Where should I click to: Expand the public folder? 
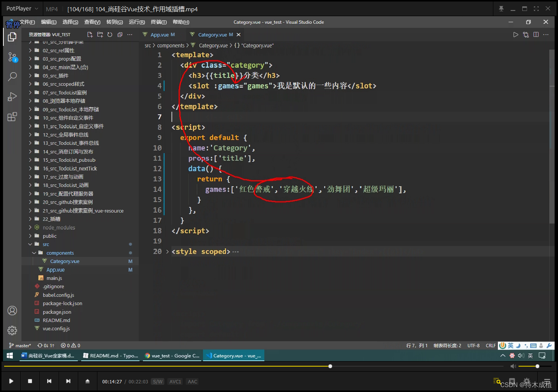[x=30, y=236]
